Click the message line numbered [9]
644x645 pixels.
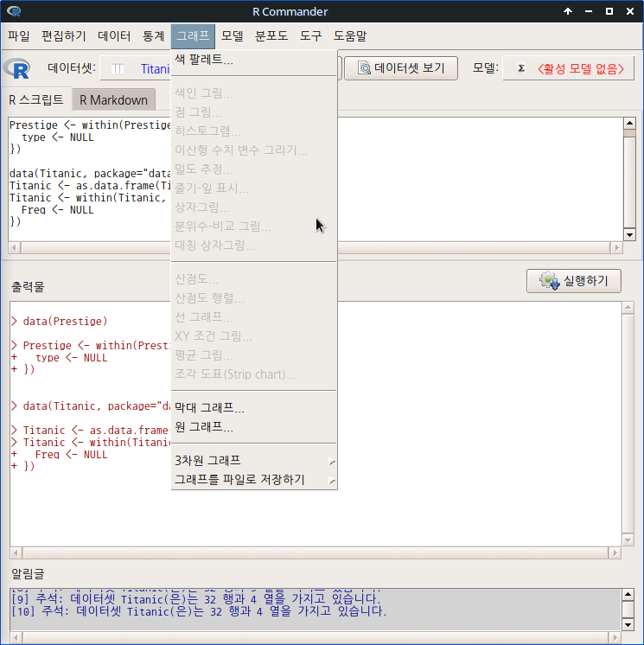[196, 599]
